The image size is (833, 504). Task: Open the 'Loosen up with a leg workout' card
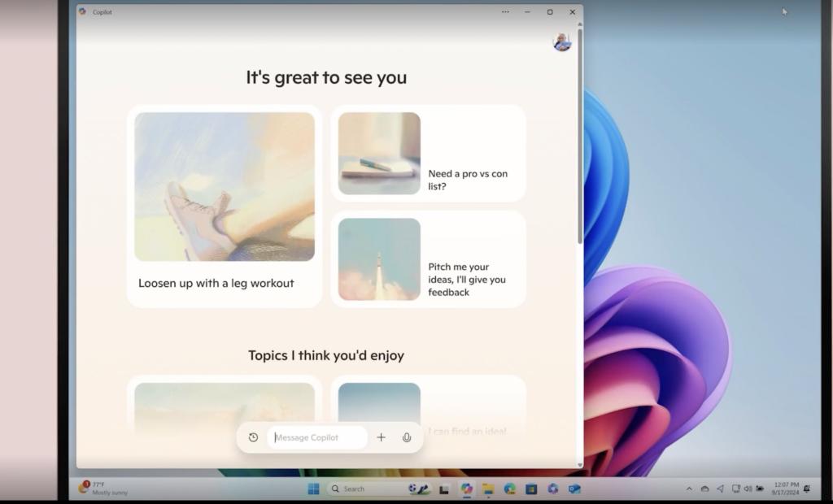[x=225, y=206]
